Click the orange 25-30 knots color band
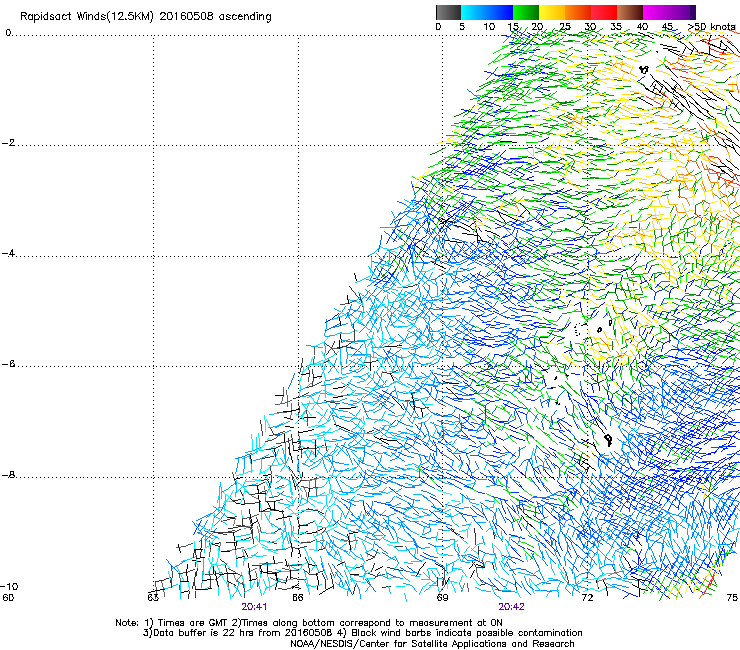740x650 pixels. [578, 12]
